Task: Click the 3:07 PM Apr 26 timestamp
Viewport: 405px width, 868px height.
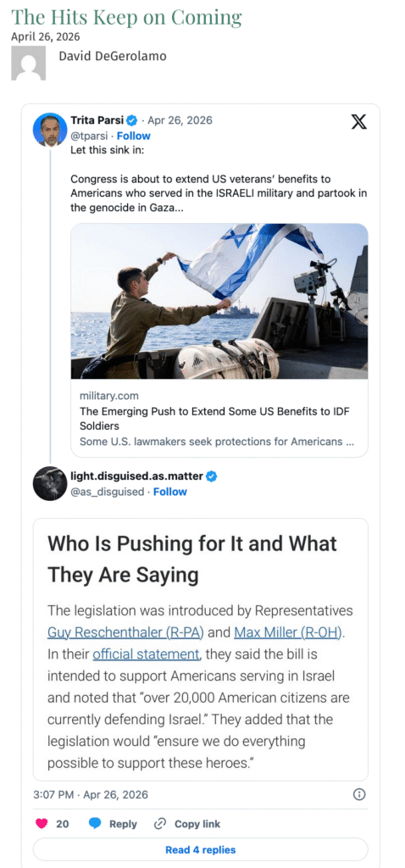Action: tap(91, 794)
